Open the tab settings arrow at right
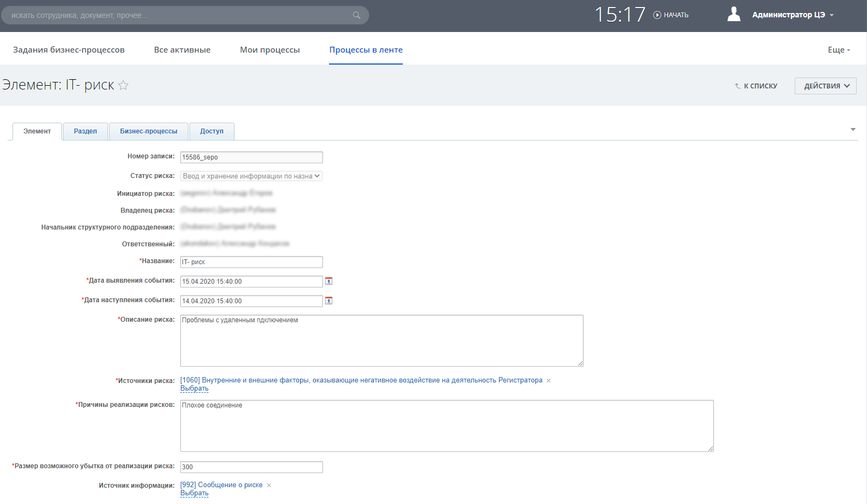 click(x=852, y=130)
